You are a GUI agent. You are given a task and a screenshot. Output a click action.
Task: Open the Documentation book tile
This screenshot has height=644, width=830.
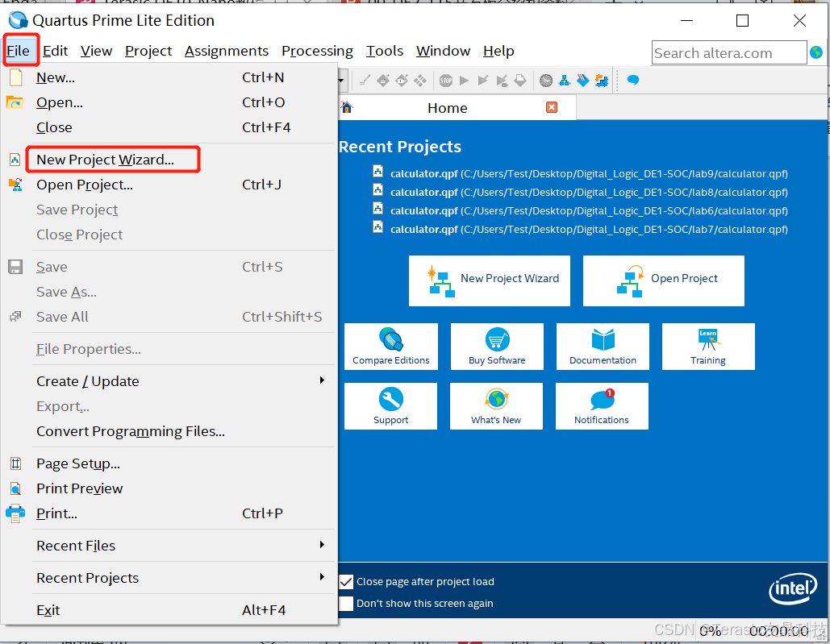(x=603, y=347)
